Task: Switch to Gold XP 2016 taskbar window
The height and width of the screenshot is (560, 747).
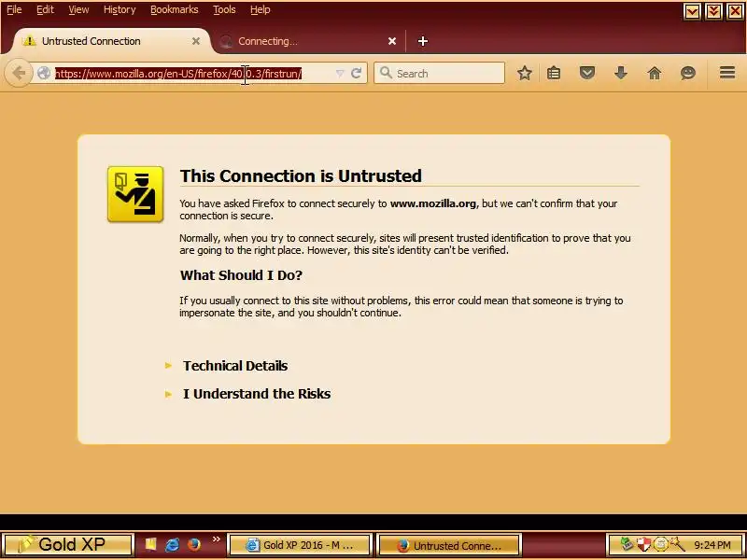Action: pos(300,545)
